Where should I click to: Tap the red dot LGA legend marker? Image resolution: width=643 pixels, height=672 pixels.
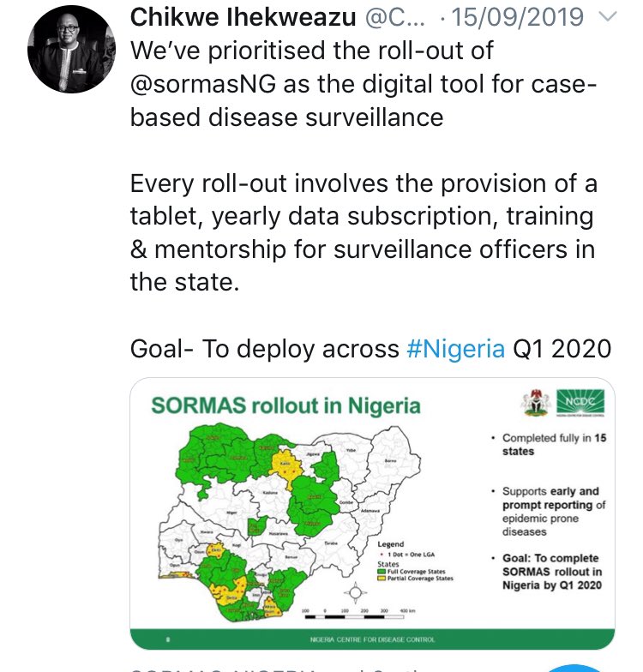click(x=382, y=554)
